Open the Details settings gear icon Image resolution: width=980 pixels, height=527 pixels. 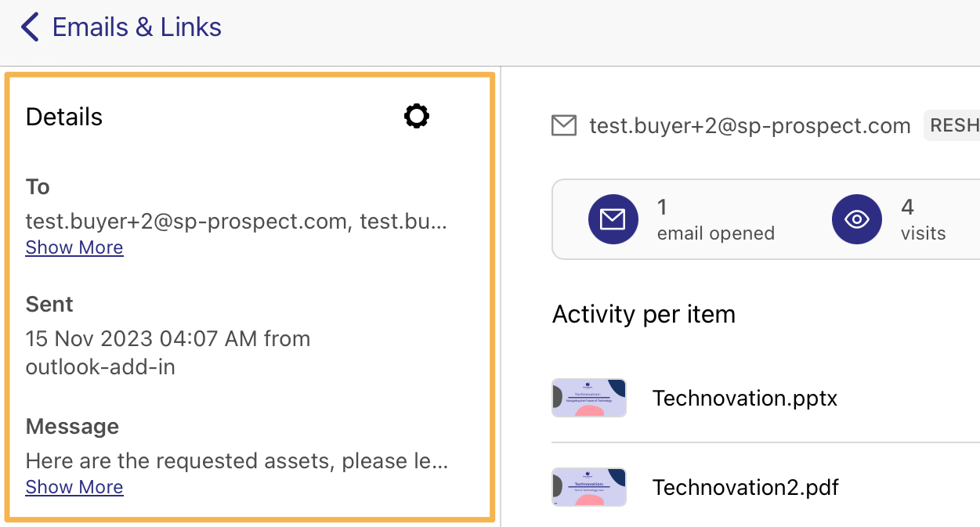coord(417,117)
